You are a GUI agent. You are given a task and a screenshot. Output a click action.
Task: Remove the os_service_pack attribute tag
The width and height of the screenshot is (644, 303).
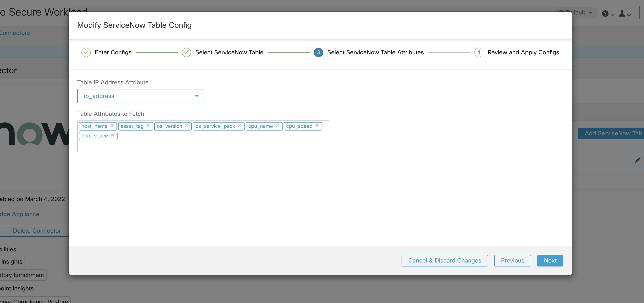coord(240,126)
